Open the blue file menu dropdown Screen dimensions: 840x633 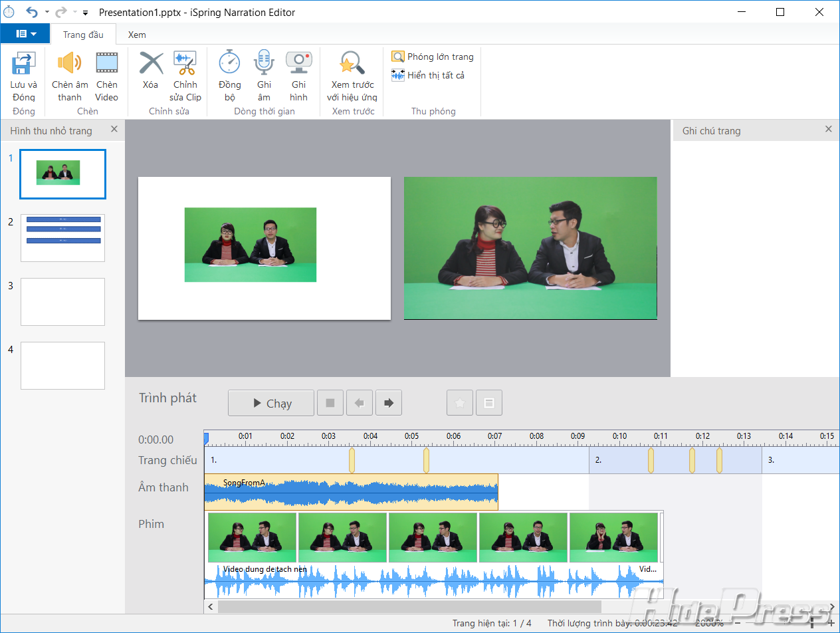pyautogui.click(x=25, y=34)
